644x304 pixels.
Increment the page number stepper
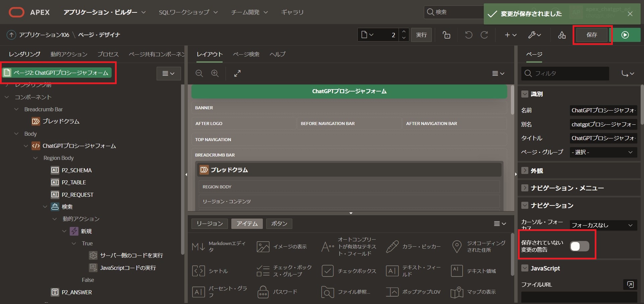[x=404, y=32]
